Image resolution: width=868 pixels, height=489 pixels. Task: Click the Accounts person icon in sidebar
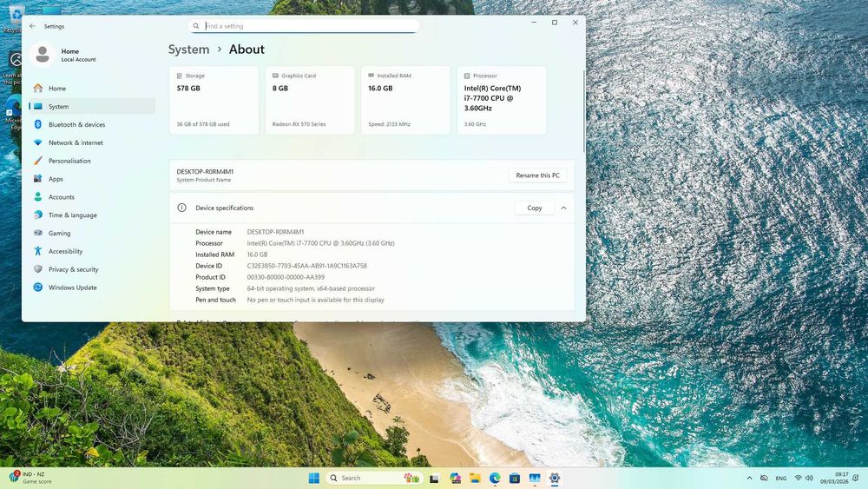[x=37, y=196]
